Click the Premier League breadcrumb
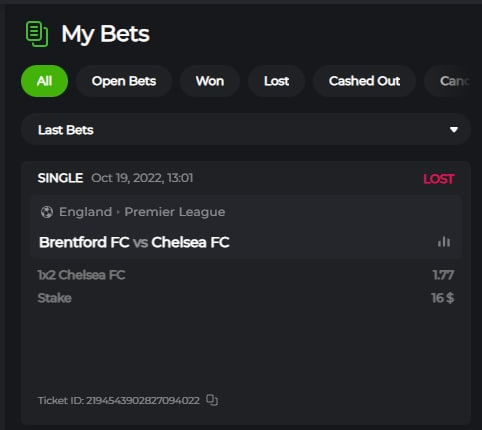The height and width of the screenshot is (430, 482). click(175, 212)
